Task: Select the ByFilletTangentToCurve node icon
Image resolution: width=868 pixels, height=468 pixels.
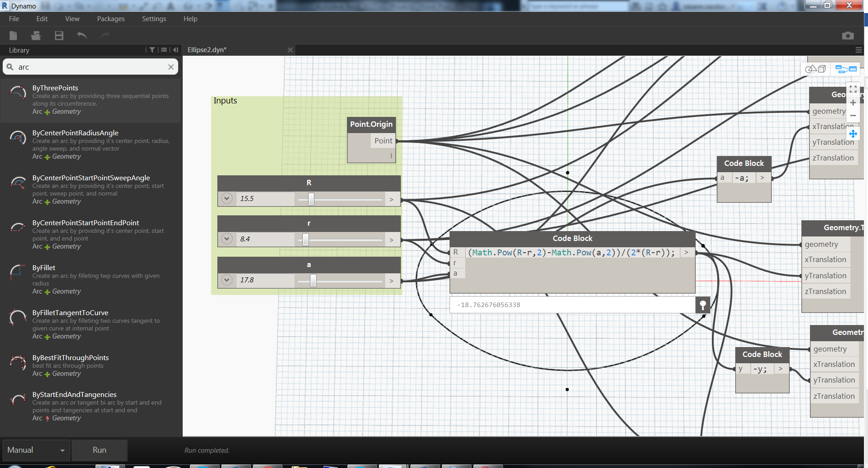Action: pos(18,317)
